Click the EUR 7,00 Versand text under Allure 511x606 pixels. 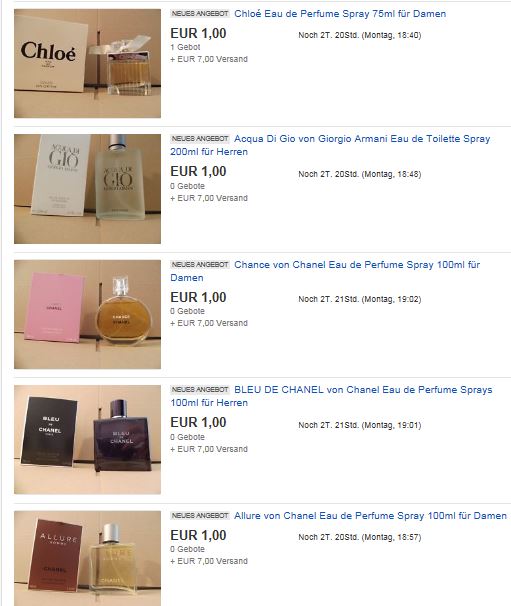[209, 561]
